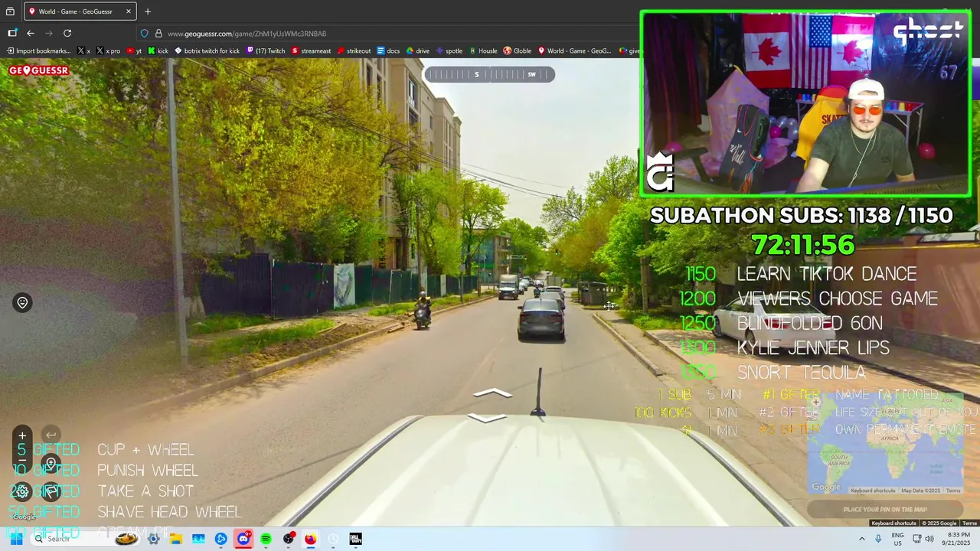
Task: Open the browser tab list dropdown
Action: click(10, 11)
